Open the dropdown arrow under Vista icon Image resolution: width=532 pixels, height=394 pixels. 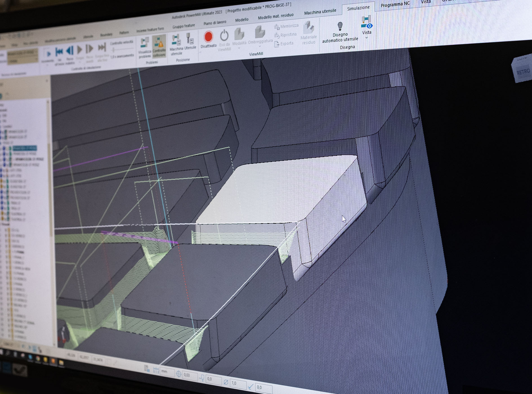tap(366, 38)
